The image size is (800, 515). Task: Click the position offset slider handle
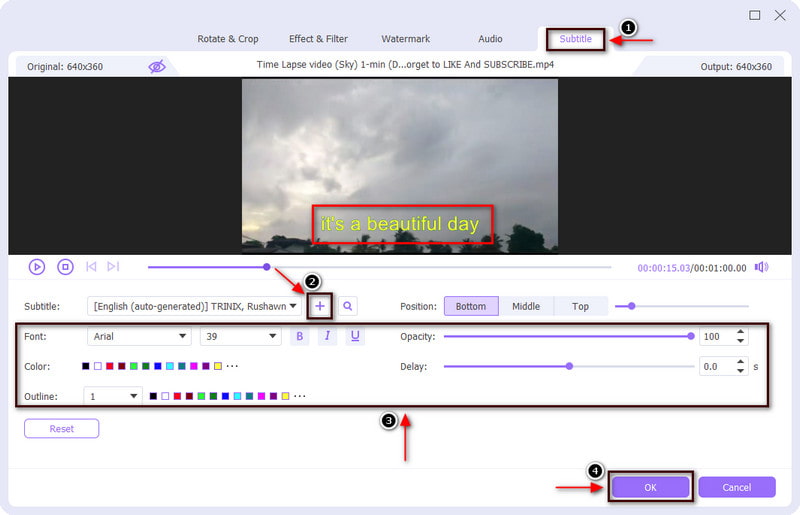[632, 306]
